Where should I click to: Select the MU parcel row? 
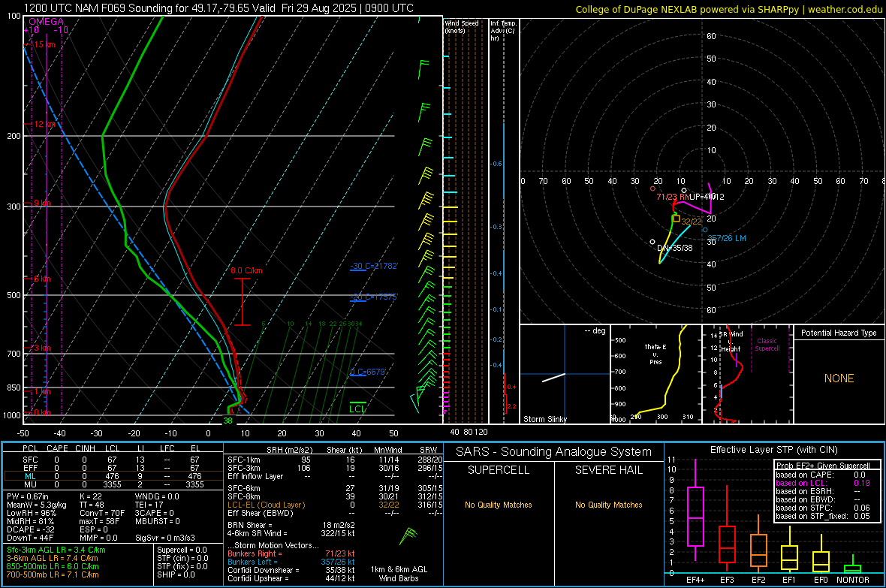coord(113,484)
